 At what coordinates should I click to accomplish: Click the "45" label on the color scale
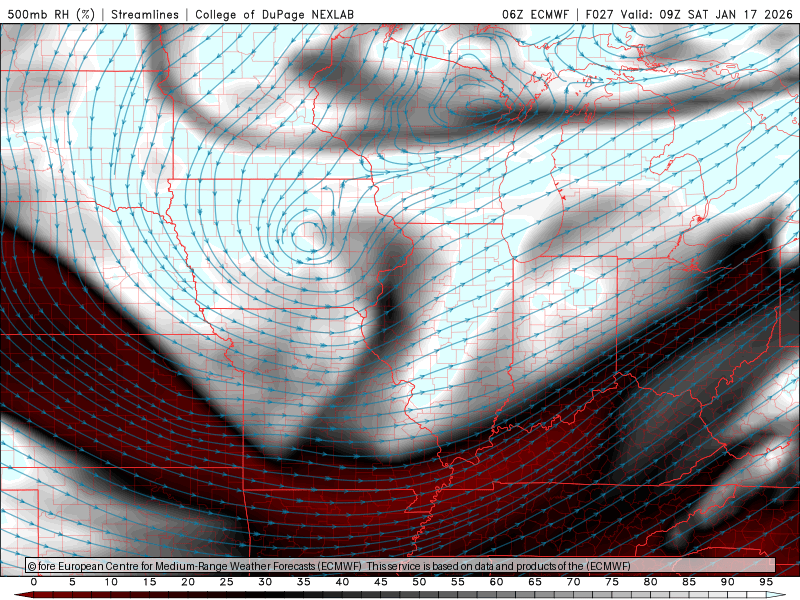tap(381, 582)
